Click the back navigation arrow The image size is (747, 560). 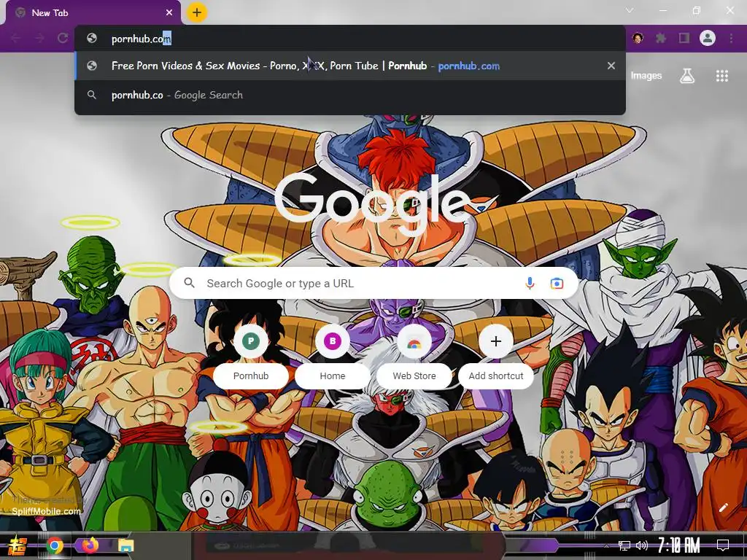click(x=16, y=39)
